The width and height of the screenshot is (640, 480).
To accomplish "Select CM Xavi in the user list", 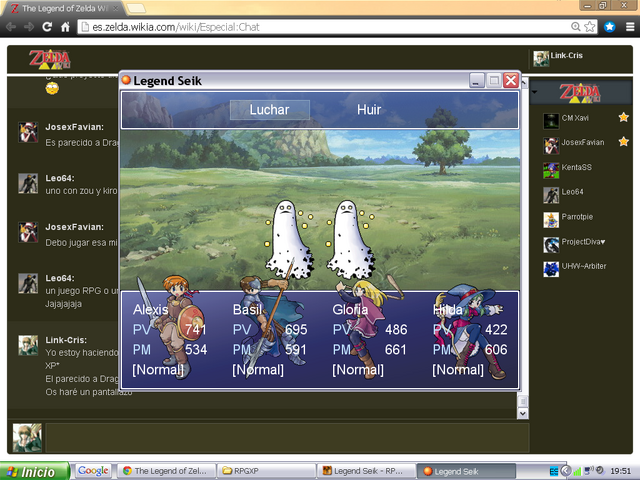I will (x=575, y=118).
